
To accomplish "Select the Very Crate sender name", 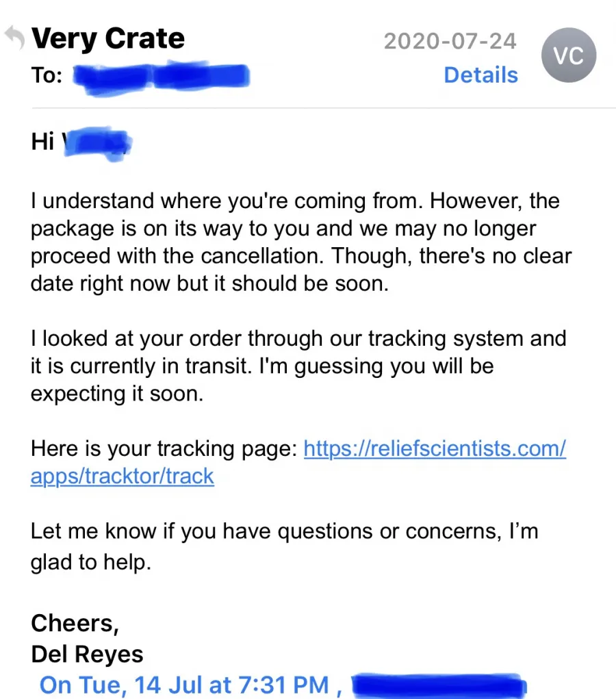I will [108, 39].
